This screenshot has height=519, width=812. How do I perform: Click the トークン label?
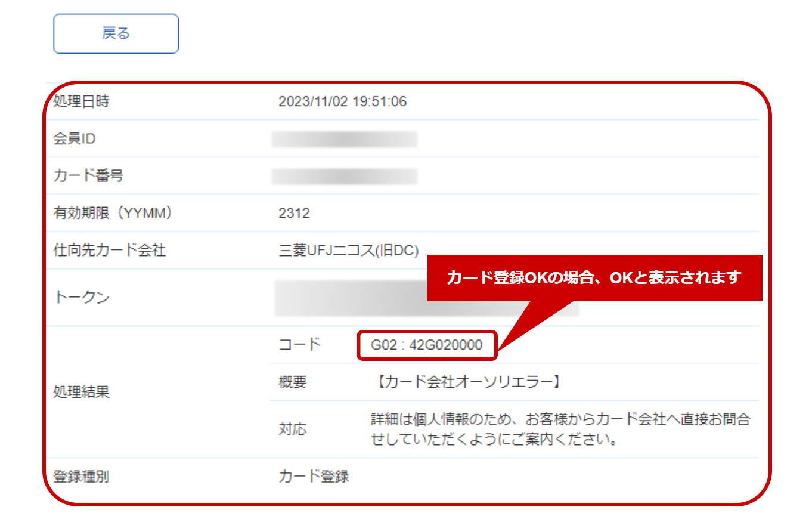point(82,297)
